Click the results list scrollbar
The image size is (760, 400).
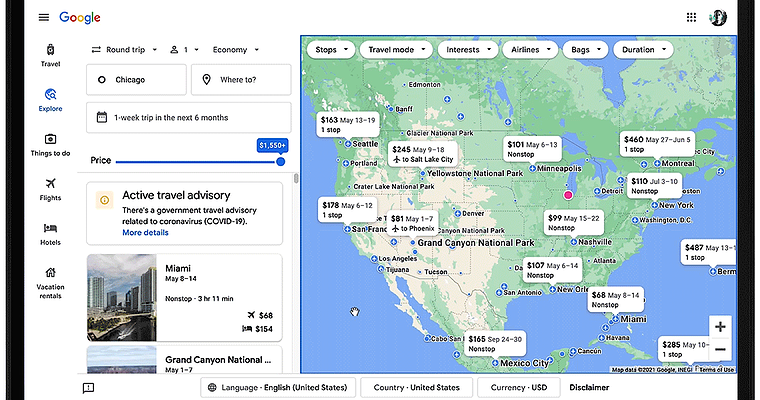(296, 178)
